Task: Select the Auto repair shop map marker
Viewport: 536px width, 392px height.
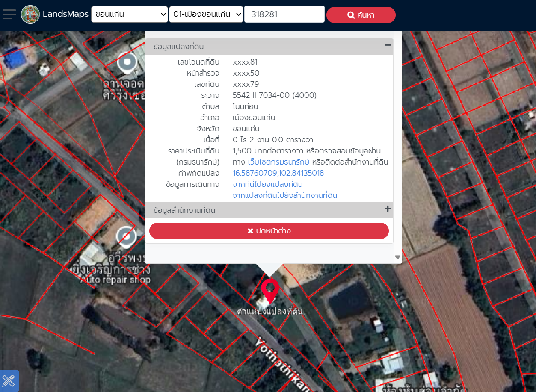Action: tap(126, 237)
